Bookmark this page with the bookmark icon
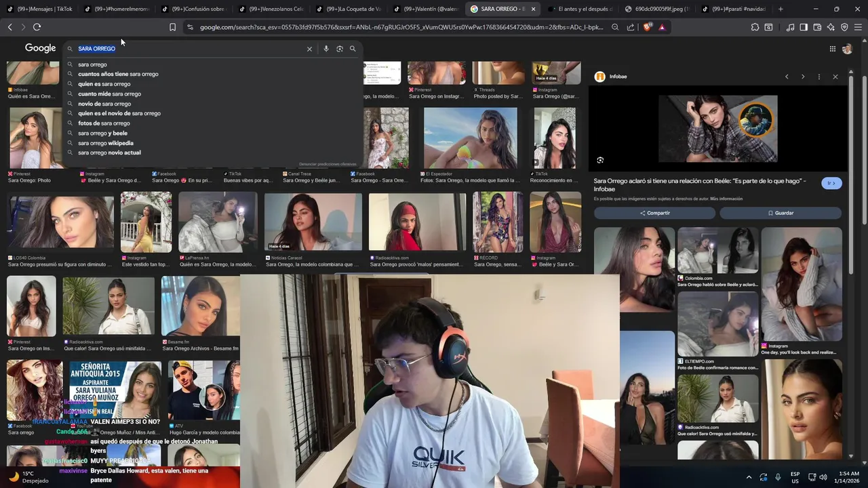The height and width of the screenshot is (488, 868). click(172, 27)
